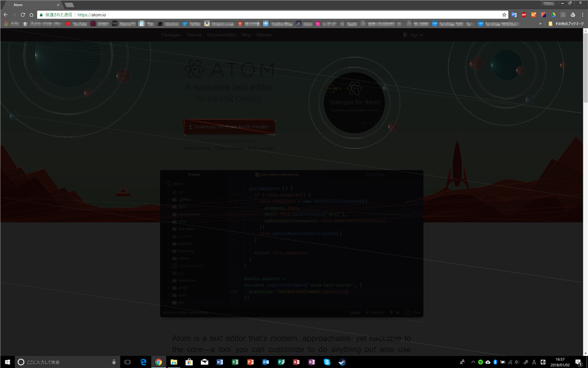
Task: Open volume control in system tray
Action: pyautogui.click(x=517, y=362)
